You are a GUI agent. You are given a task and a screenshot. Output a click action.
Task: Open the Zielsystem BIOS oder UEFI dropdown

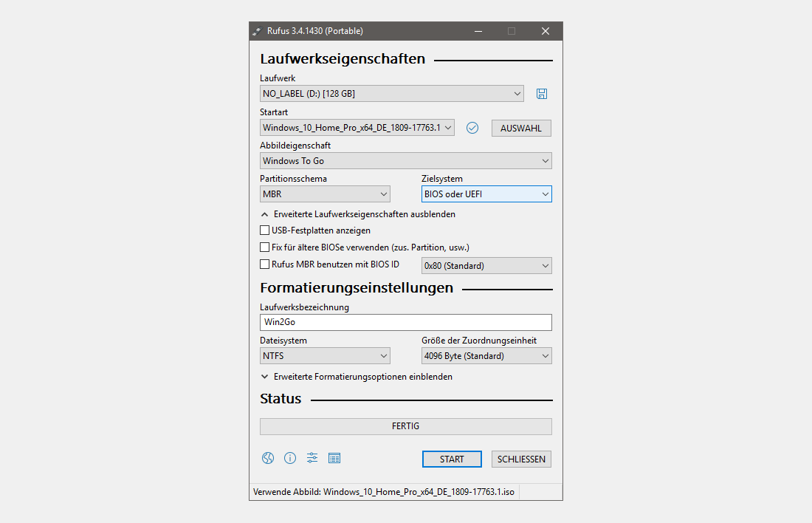486,194
